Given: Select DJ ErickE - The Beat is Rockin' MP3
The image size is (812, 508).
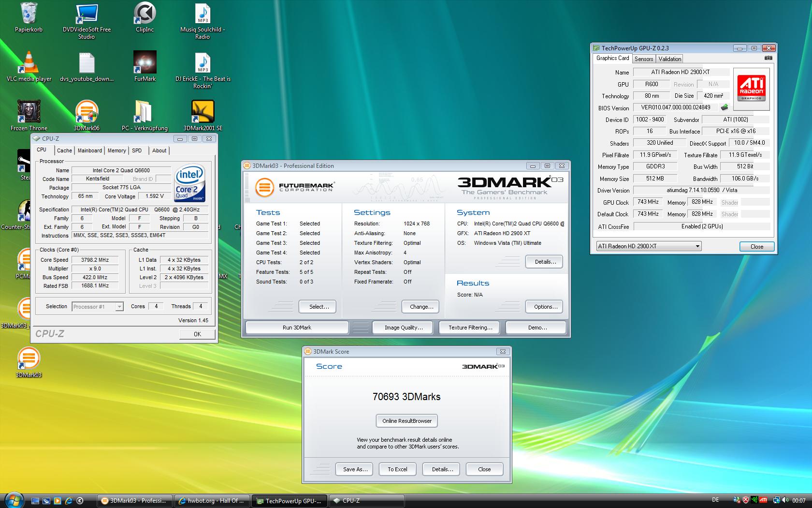Looking at the screenshot, I should tap(203, 70).
